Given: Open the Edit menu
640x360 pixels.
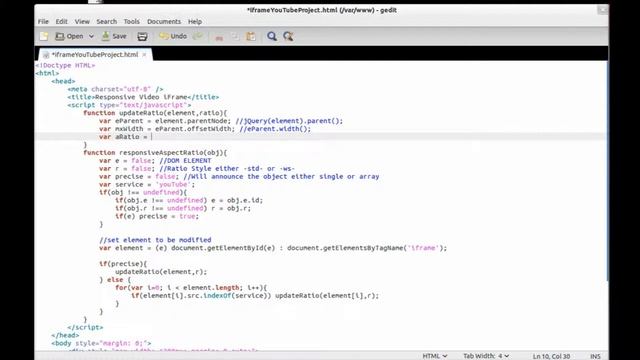Looking at the screenshot, I should pos(61,22).
